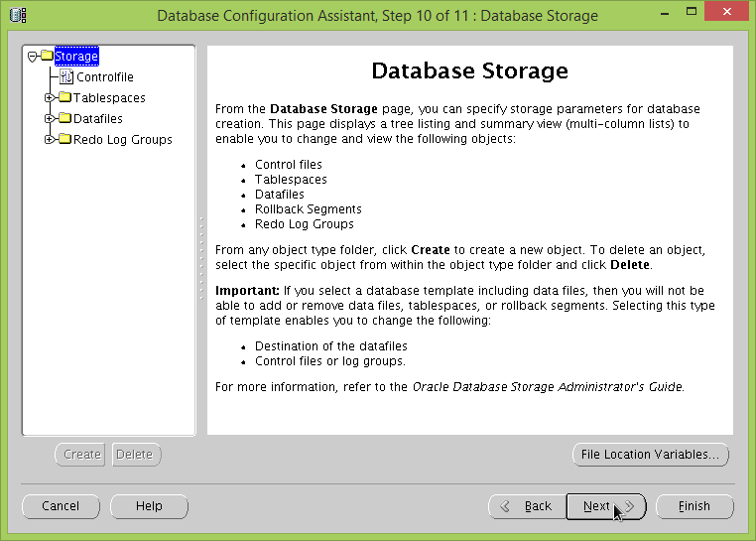Screen dimensions: 756x541
Task: Expand the Datafiles tree node
Action: (x=50, y=119)
